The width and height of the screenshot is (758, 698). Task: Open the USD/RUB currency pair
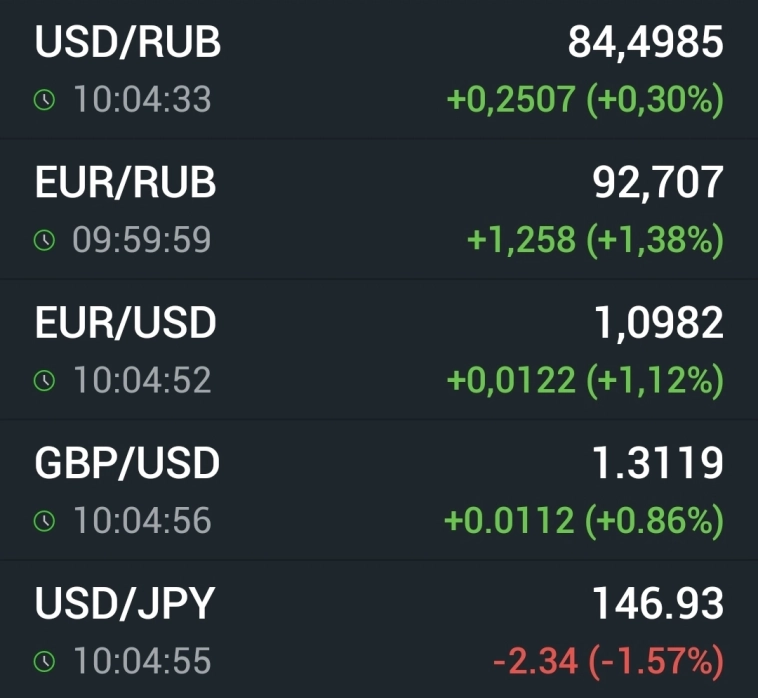coord(128,42)
